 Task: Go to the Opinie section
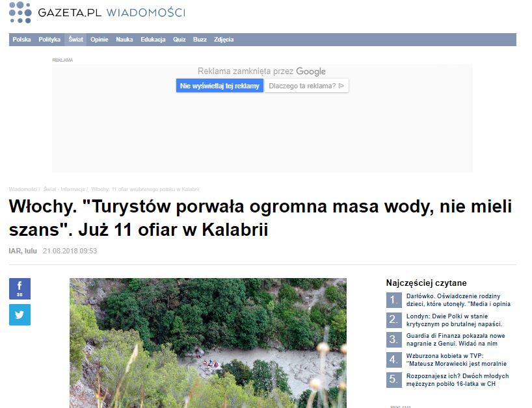coord(100,40)
